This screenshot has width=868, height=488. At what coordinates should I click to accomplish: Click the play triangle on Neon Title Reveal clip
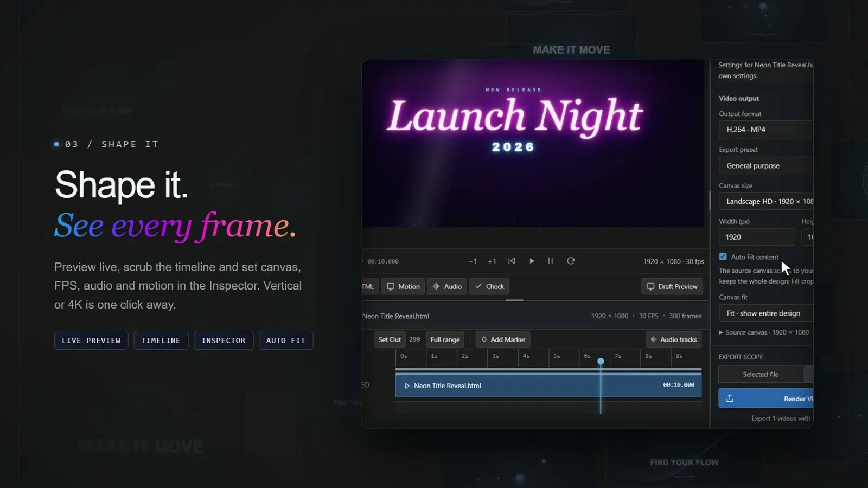407,386
